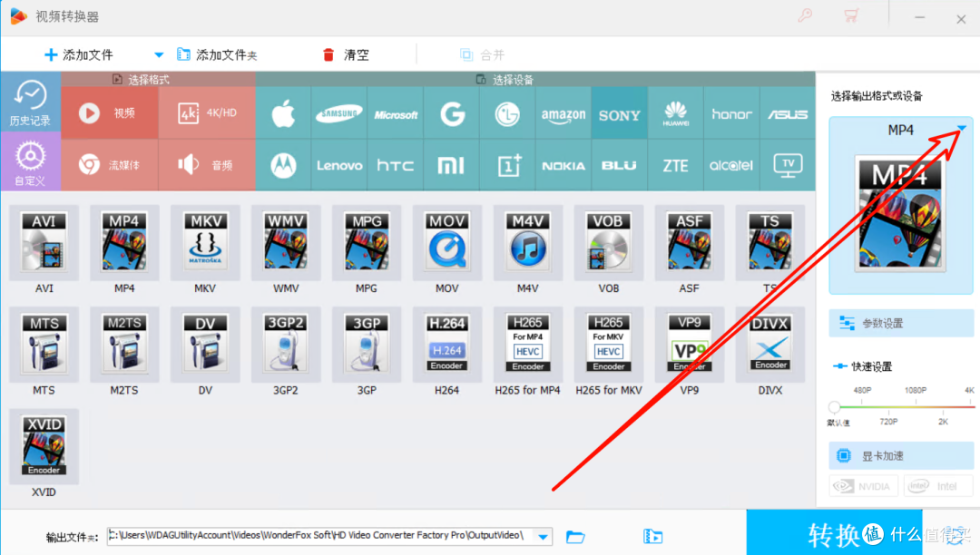Browse output folder with folder icon
The height and width of the screenshot is (555, 980).
click(x=575, y=536)
